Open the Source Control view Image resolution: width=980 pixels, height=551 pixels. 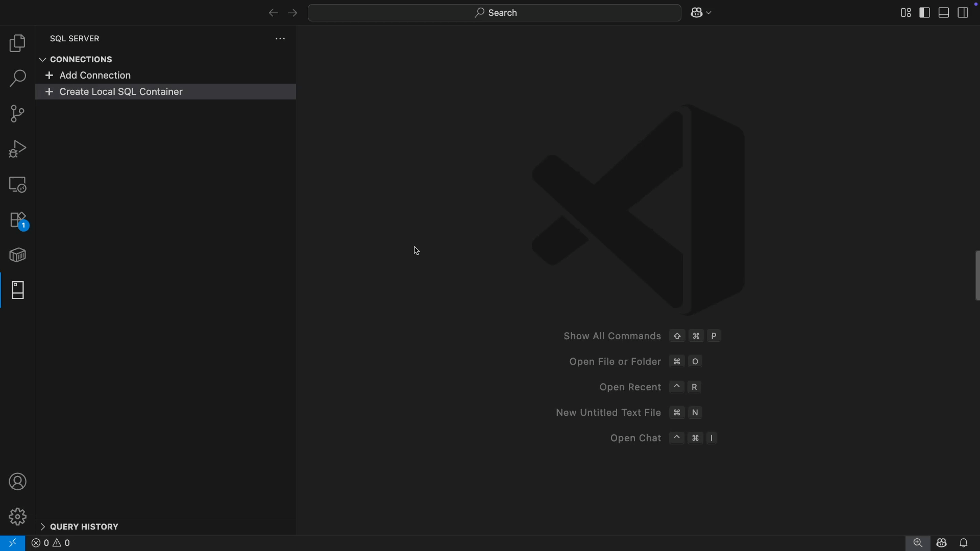(x=17, y=113)
